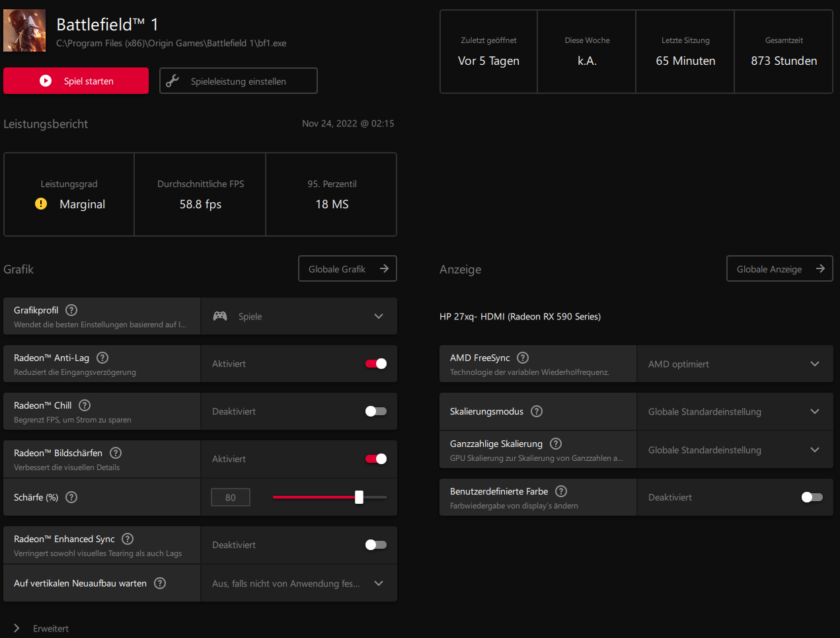The width and height of the screenshot is (840, 638).
Task: Click the Grafik section heading
Action: tap(19, 269)
